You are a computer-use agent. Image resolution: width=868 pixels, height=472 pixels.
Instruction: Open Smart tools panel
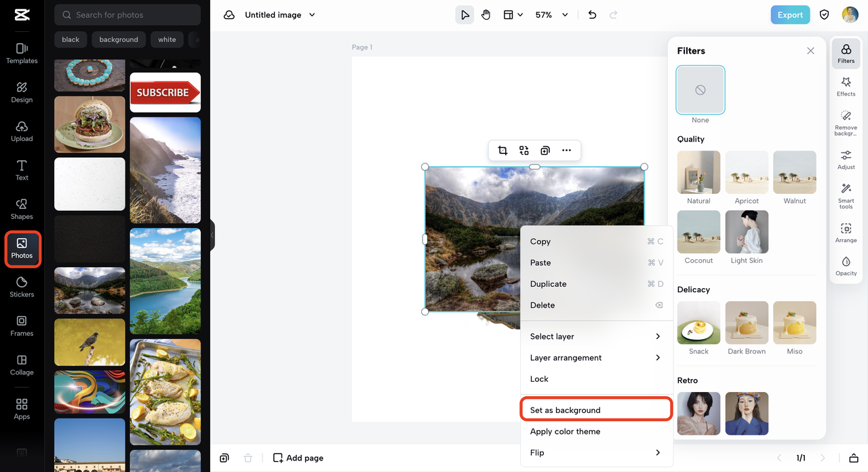click(846, 196)
